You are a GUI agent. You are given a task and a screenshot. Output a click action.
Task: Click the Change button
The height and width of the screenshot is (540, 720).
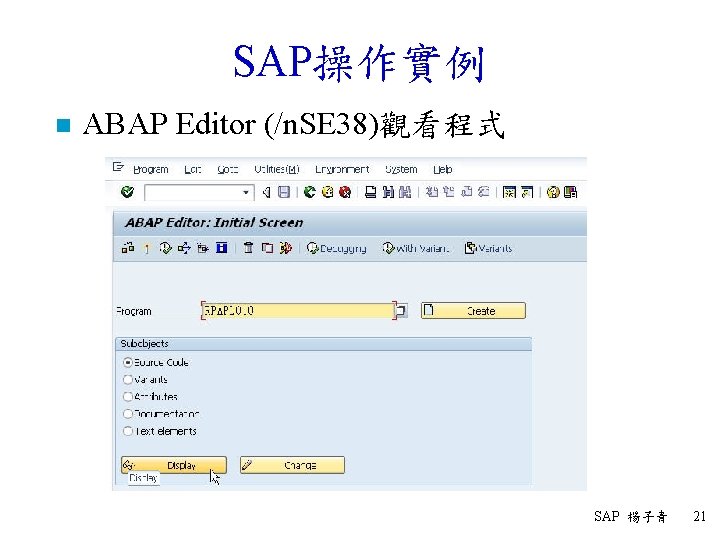(292, 465)
